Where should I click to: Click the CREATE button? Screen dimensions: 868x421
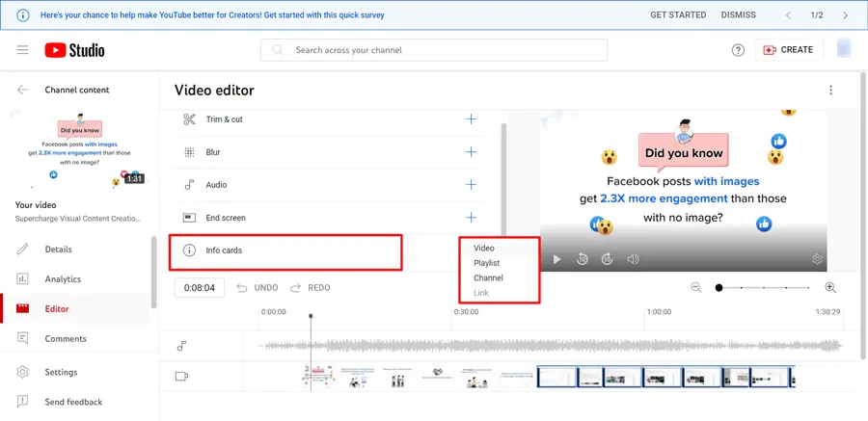[788, 50]
